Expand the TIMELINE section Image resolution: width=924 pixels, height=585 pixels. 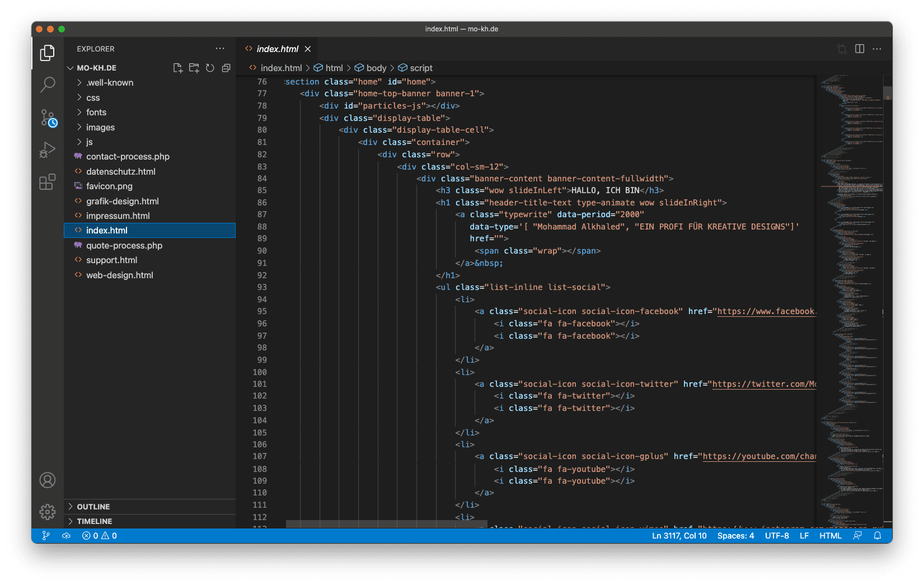[149, 521]
